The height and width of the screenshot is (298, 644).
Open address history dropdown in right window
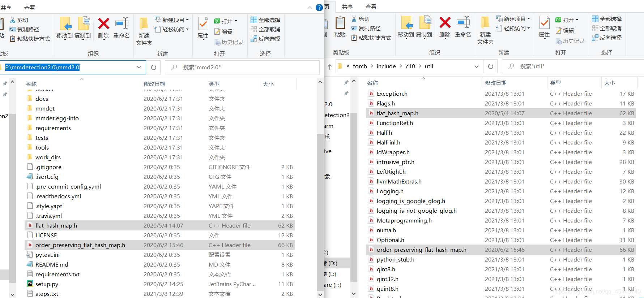[x=477, y=66]
